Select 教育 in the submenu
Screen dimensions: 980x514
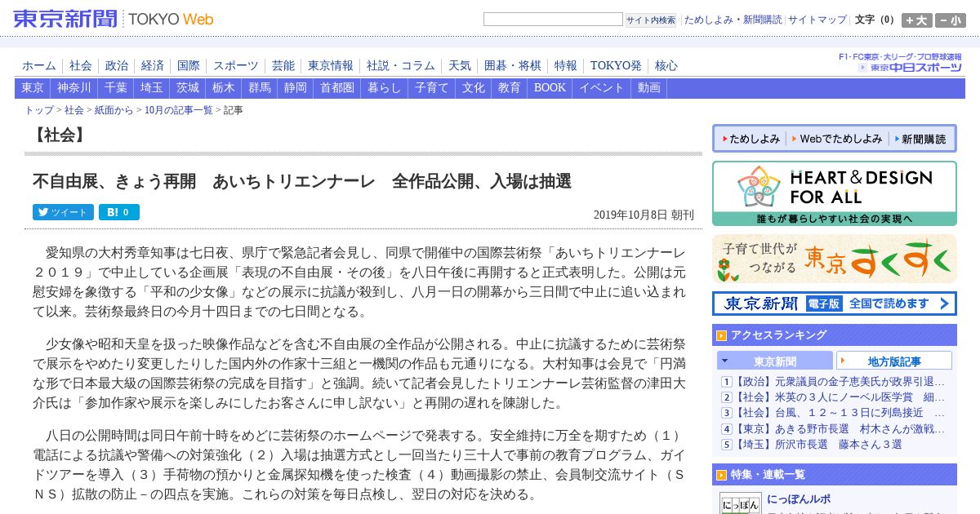click(x=510, y=88)
